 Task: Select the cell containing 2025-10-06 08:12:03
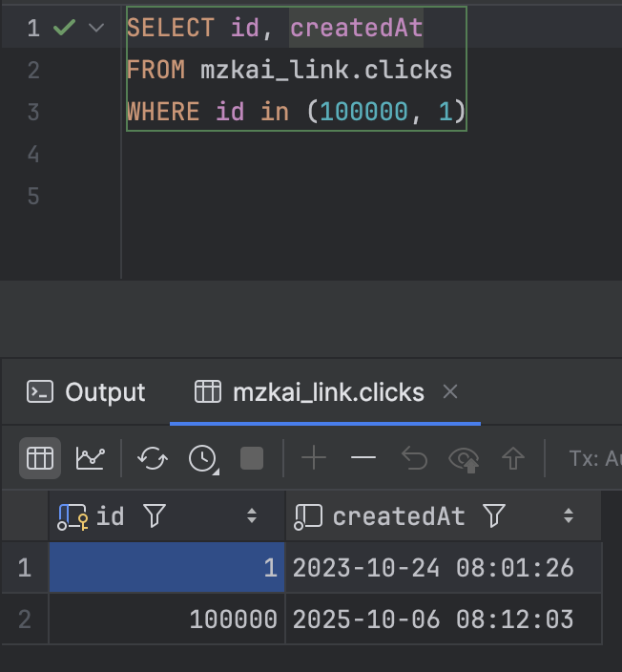(433, 619)
